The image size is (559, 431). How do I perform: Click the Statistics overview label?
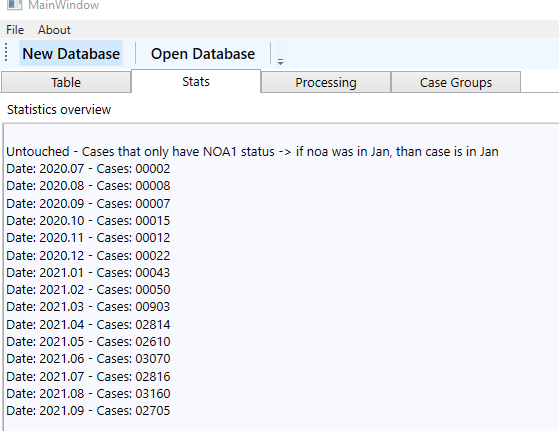pos(59,109)
